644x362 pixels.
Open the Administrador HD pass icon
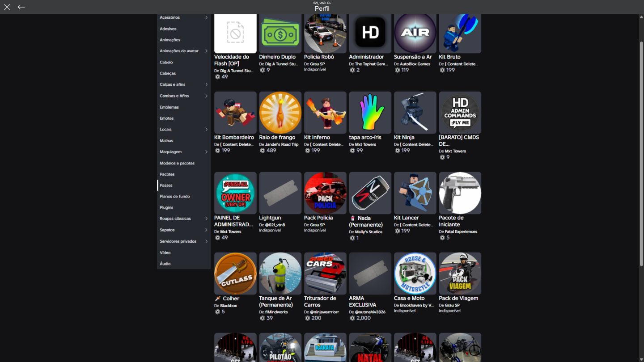pyautogui.click(x=370, y=34)
